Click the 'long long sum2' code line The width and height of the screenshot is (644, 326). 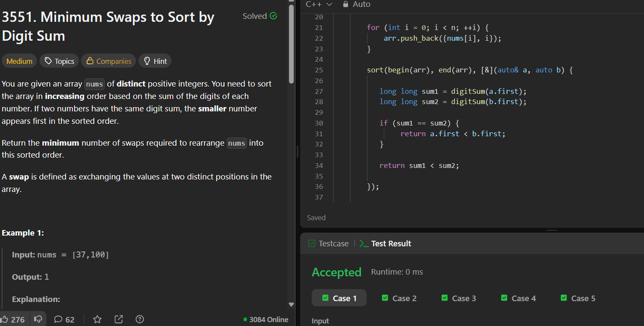click(453, 102)
